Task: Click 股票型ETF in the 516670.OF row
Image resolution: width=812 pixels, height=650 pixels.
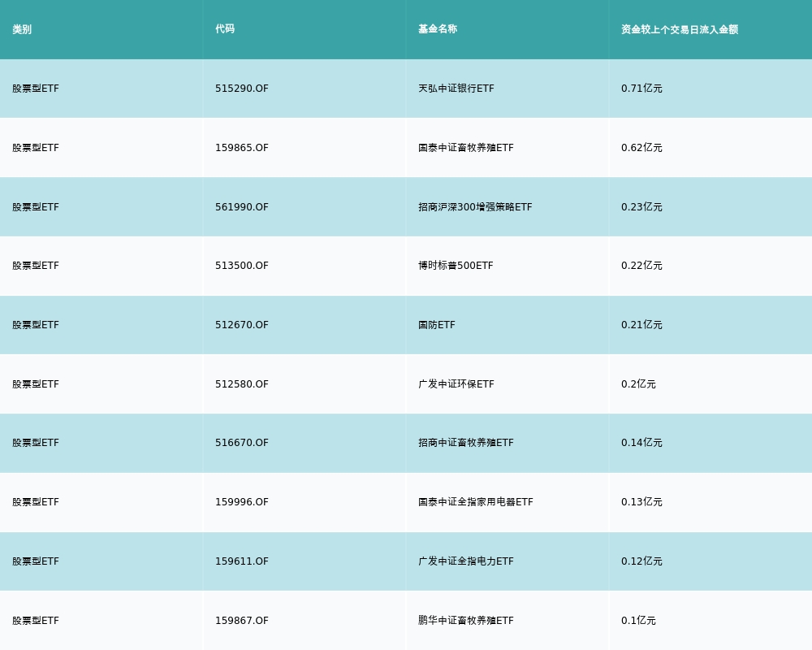Action: [x=36, y=443]
